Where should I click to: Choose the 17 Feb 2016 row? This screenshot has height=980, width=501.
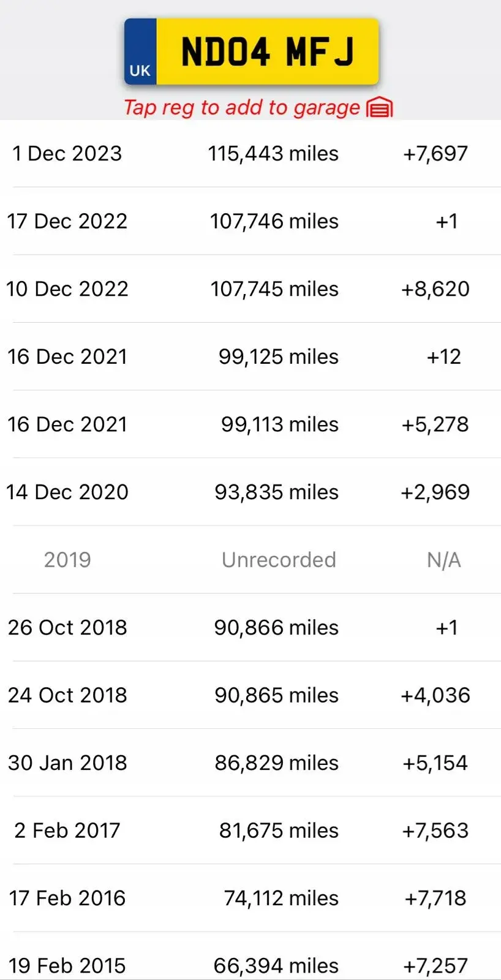click(x=250, y=898)
